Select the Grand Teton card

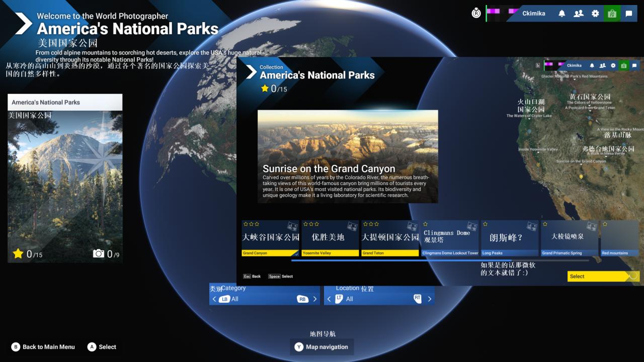[x=390, y=238]
